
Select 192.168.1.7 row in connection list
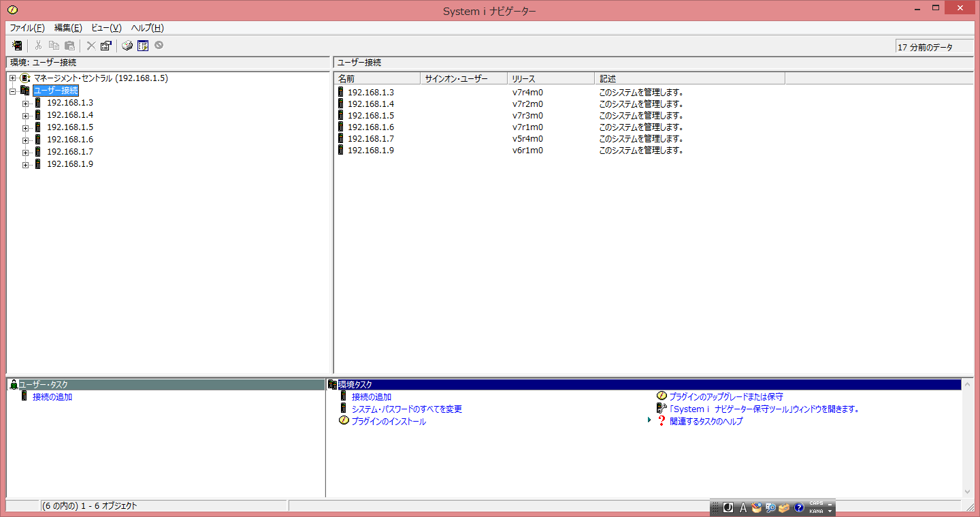tap(370, 139)
